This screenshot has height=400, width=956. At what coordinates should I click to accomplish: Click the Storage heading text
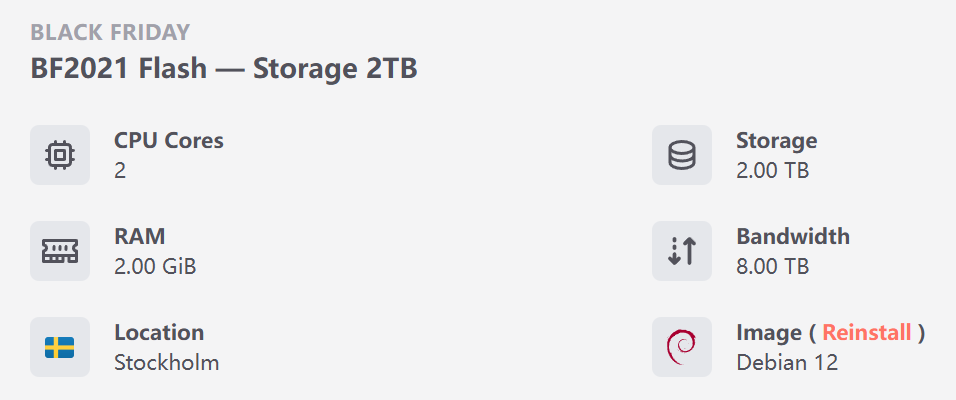click(x=777, y=140)
